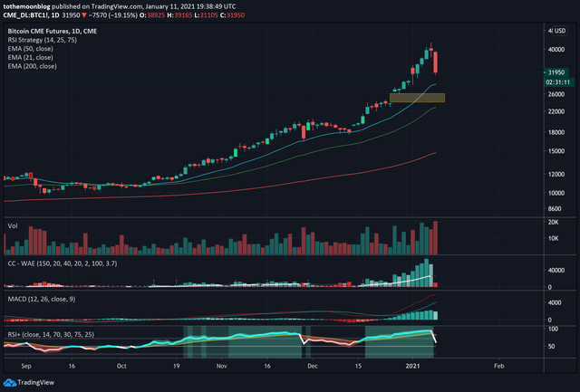580x392 pixels.
Task: Click the 19 date label after Oct
Action: tap(176, 366)
